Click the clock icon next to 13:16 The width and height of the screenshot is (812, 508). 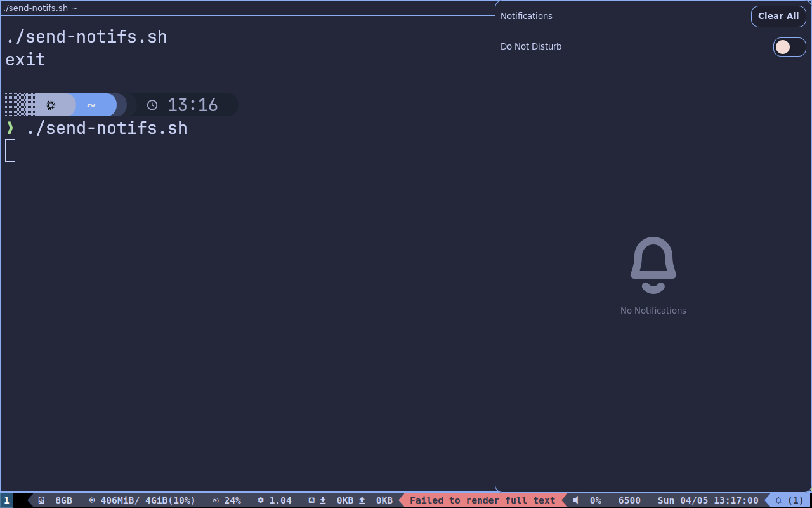pos(152,105)
